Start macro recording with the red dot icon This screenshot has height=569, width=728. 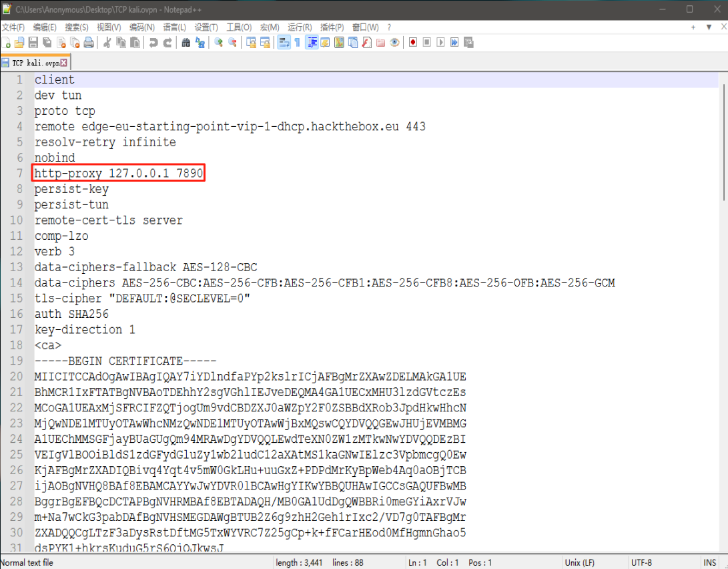(413, 43)
